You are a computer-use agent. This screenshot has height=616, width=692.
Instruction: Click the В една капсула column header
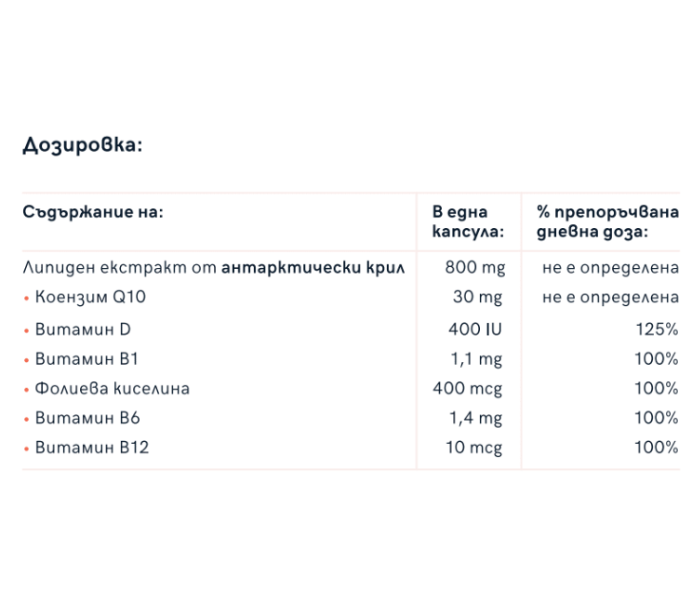click(x=468, y=221)
